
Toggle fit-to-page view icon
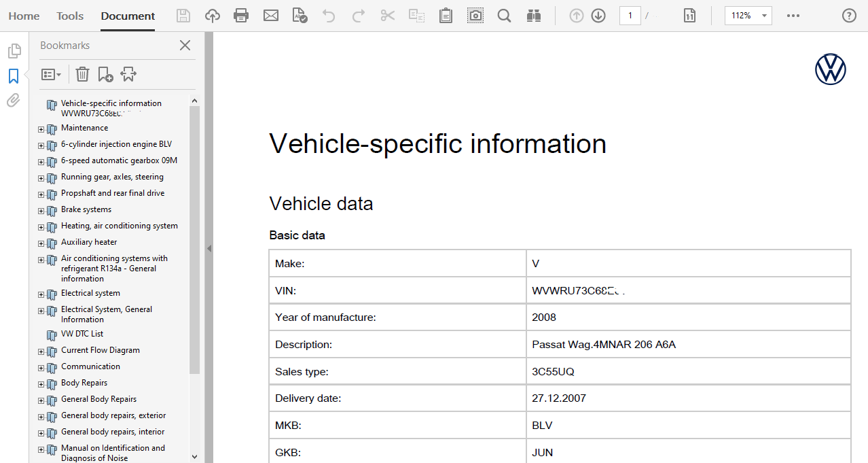(x=689, y=15)
